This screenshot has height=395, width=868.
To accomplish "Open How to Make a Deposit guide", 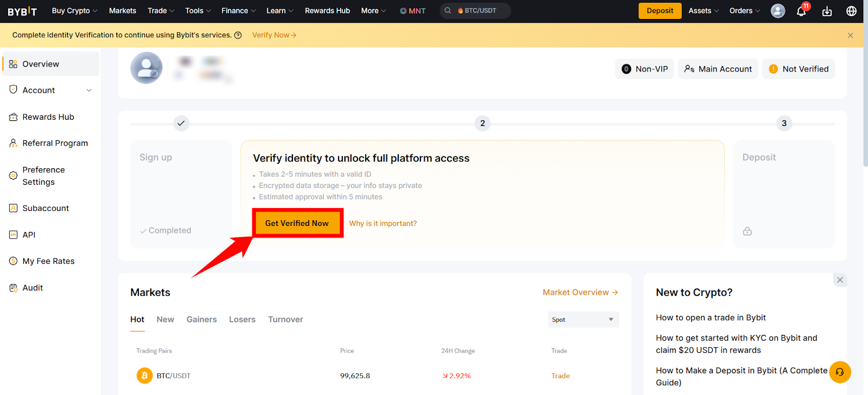I will coord(742,377).
